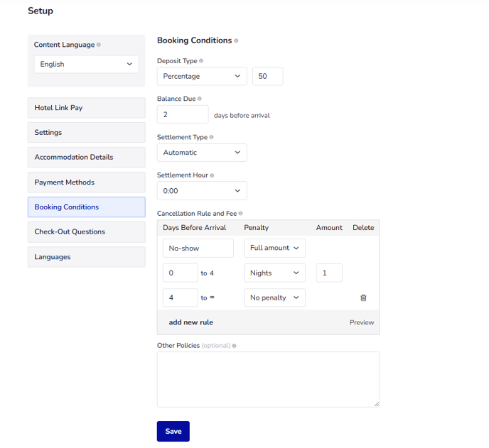Open the Settlement Hour 0:00 dropdown
Viewport: 489px width, 448px height.
click(202, 191)
